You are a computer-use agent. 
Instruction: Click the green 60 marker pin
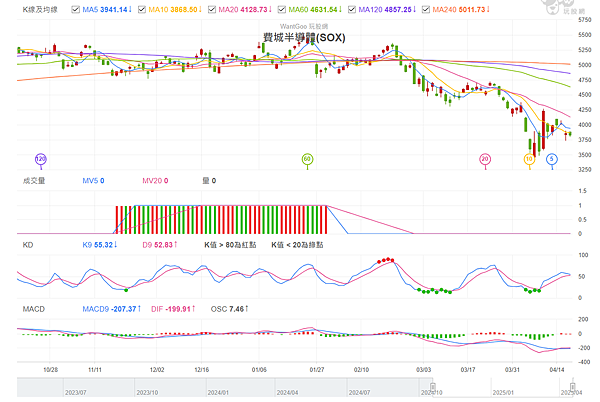[307, 159]
